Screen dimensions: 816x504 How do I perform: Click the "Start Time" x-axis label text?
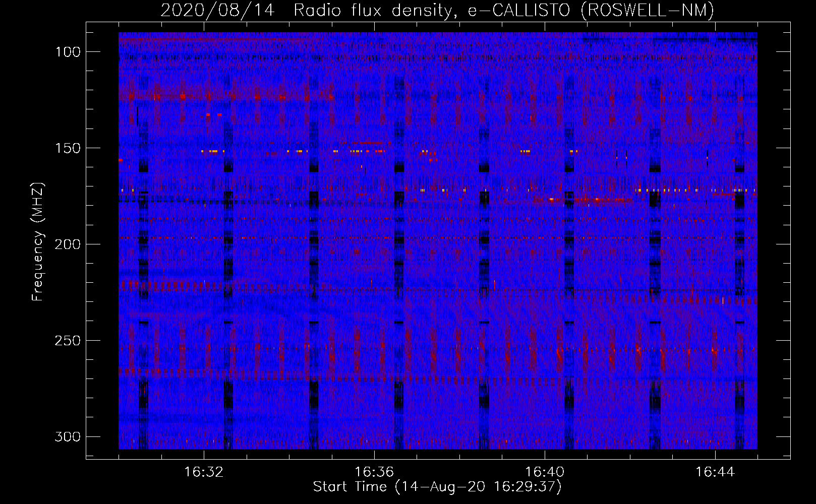pos(350,487)
